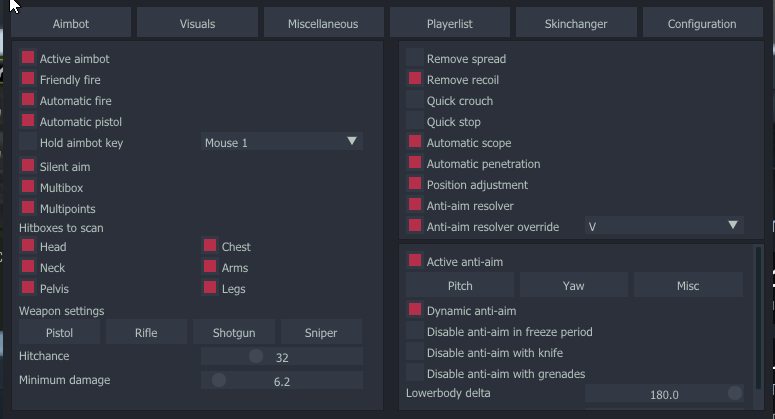
Task: Enable the Hold aimbot key checkbox
Action: 28,141
